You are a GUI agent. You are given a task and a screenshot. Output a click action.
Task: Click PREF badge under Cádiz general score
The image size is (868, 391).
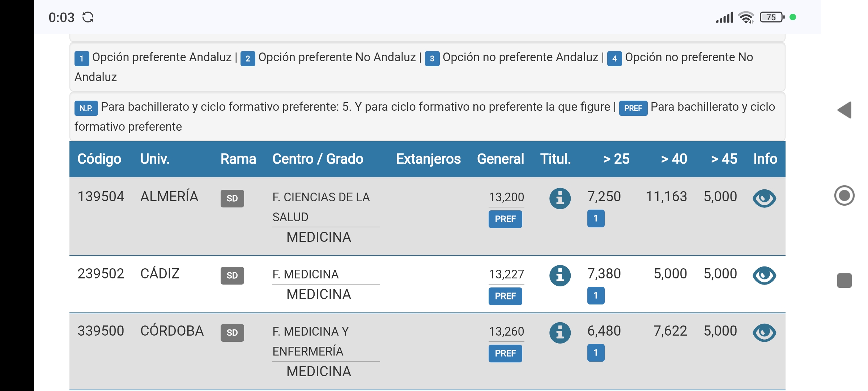(x=505, y=296)
